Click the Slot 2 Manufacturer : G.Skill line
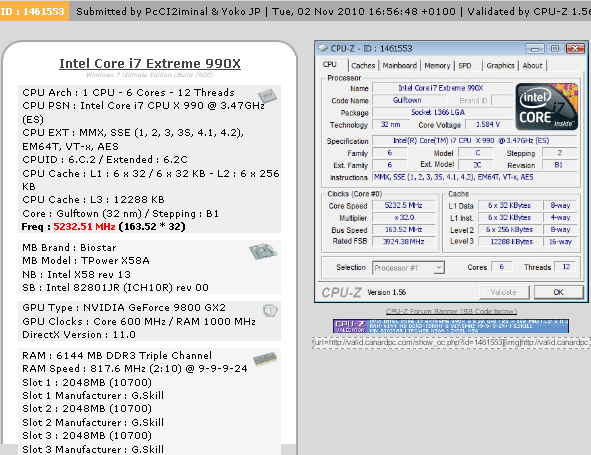The height and width of the screenshot is (455, 591). click(93, 423)
